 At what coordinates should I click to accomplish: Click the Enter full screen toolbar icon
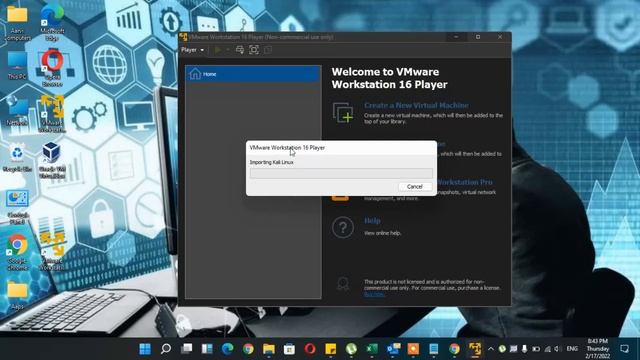coord(254,50)
